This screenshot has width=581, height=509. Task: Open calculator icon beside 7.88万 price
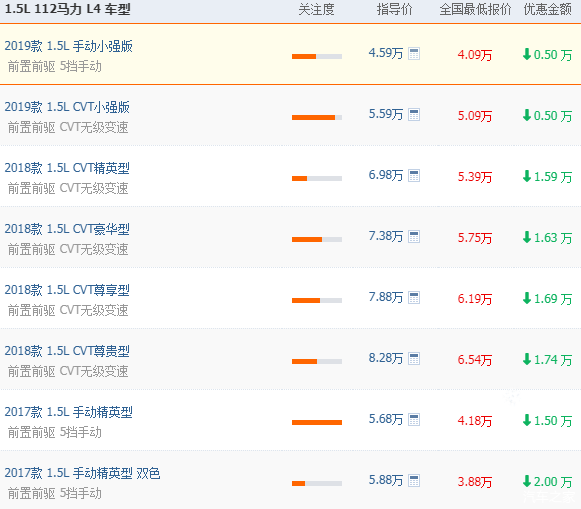coord(414,297)
